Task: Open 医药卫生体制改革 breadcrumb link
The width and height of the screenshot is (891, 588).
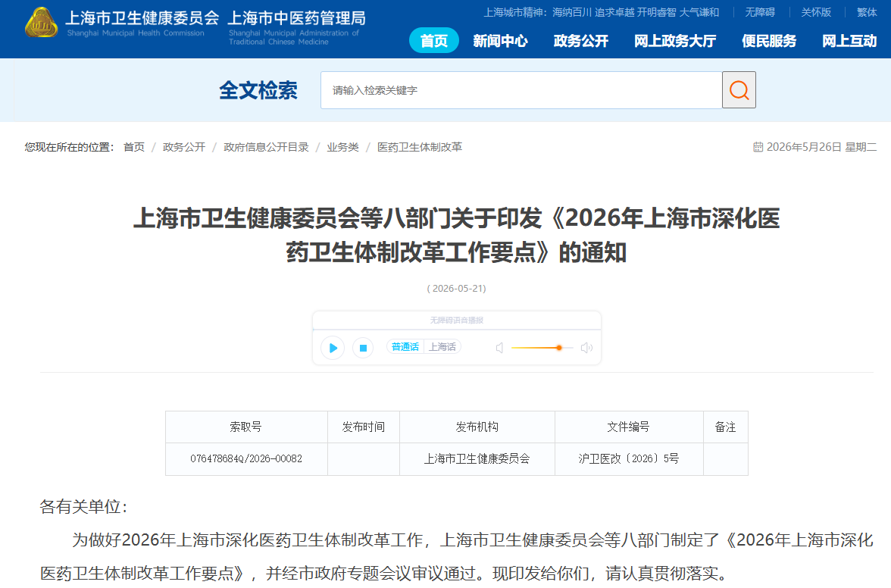Action: pos(420,147)
